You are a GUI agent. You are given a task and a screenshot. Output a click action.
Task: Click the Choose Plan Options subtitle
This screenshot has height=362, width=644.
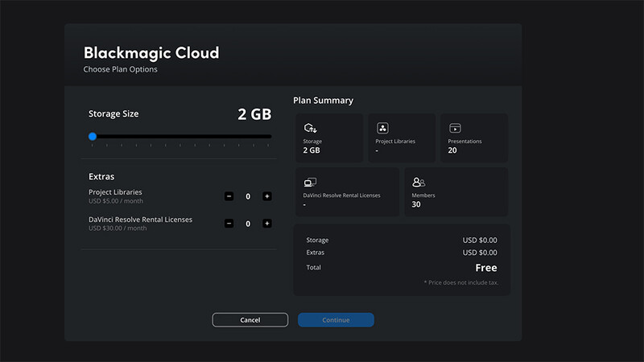[120, 69]
